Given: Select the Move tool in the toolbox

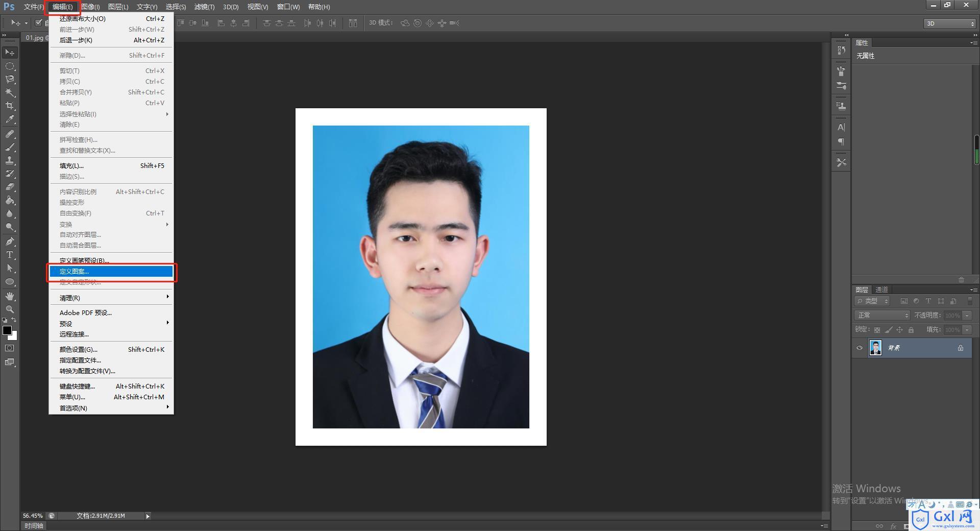Looking at the screenshot, I should (x=10, y=53).
